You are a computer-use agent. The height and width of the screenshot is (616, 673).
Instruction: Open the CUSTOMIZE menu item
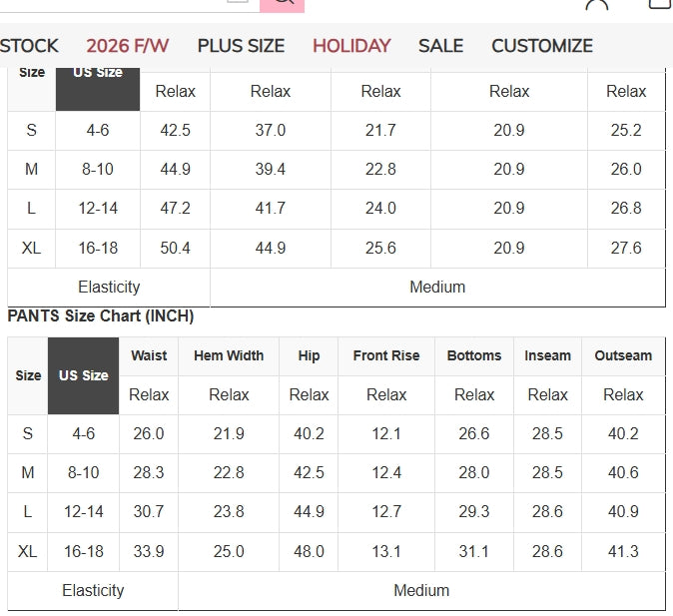click(x=542, y=46)
